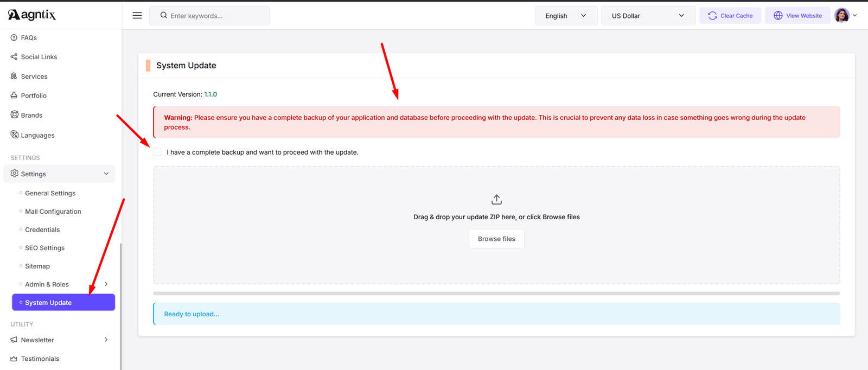This screenshot has width=868, height=370.
Task: Click the Languages translate icon
Action: coord(15,135)
